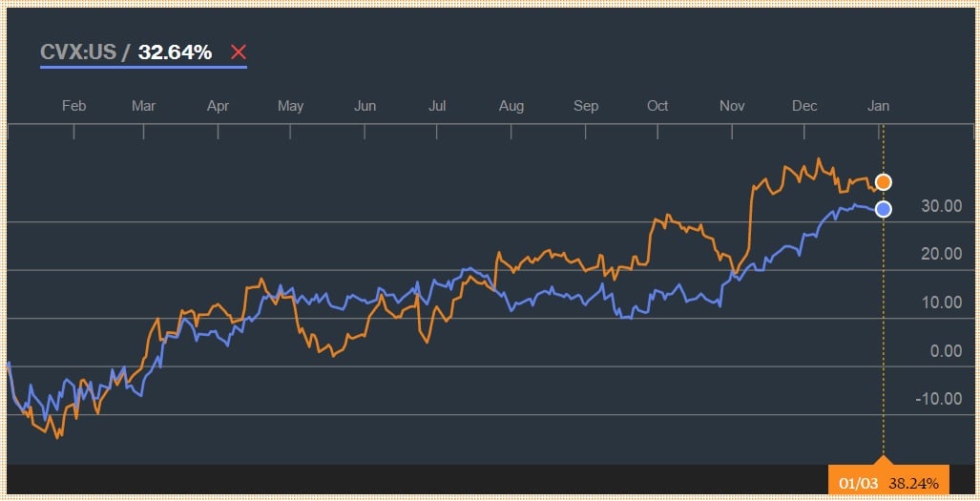Select the Jul label on time axis

point(437,106)
